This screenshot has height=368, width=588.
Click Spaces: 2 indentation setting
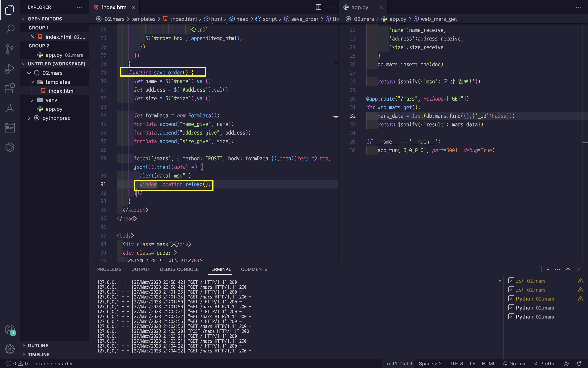[430, 363]
